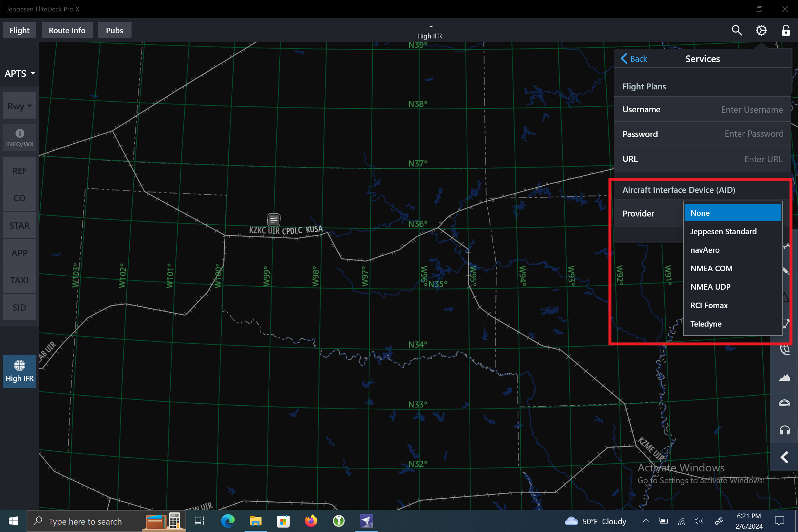This screenshot has height=532, width=798.
Task: Select the protractor measuring tool
Action: 784,403
